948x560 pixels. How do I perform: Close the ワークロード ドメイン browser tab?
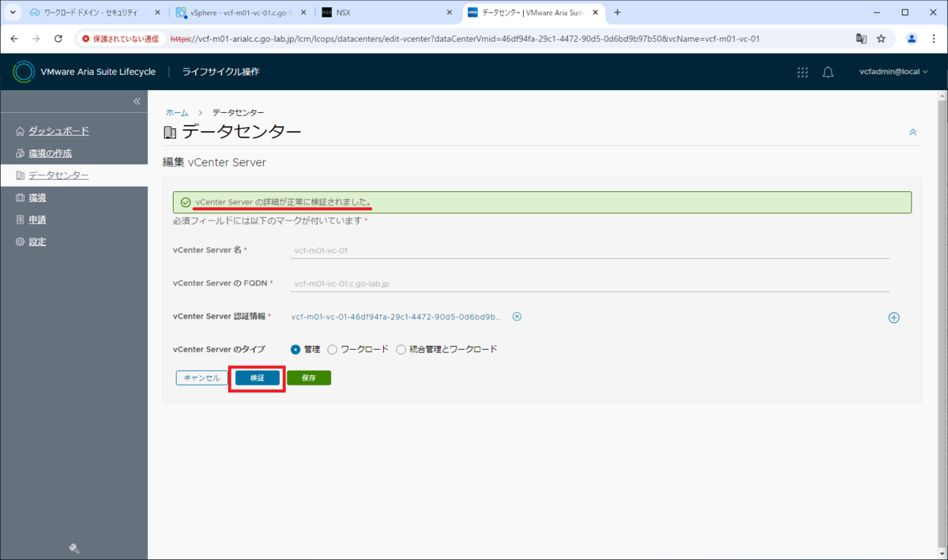[156, 13]
